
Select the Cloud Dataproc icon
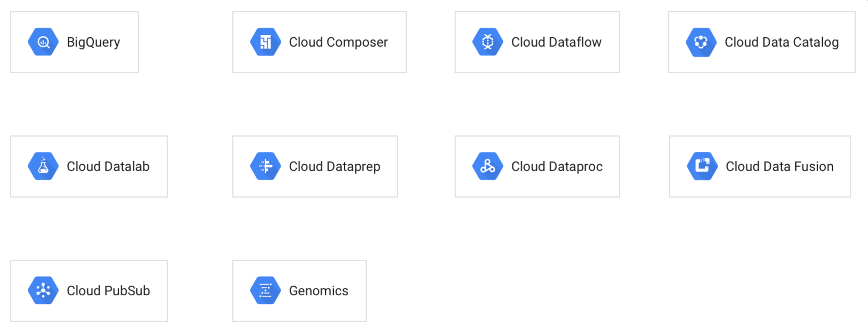488,166
